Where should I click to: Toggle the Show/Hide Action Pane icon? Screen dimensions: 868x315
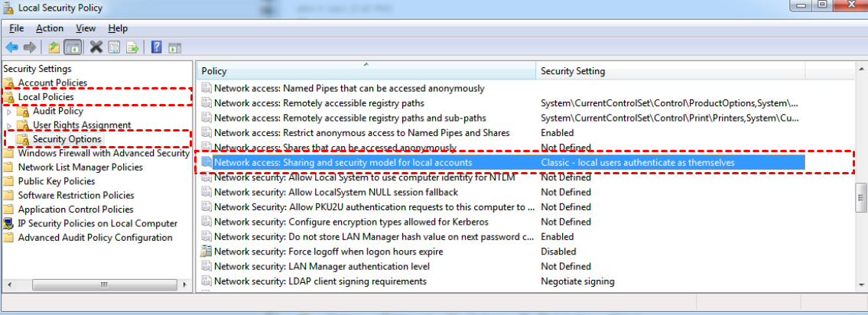[174, 47]
